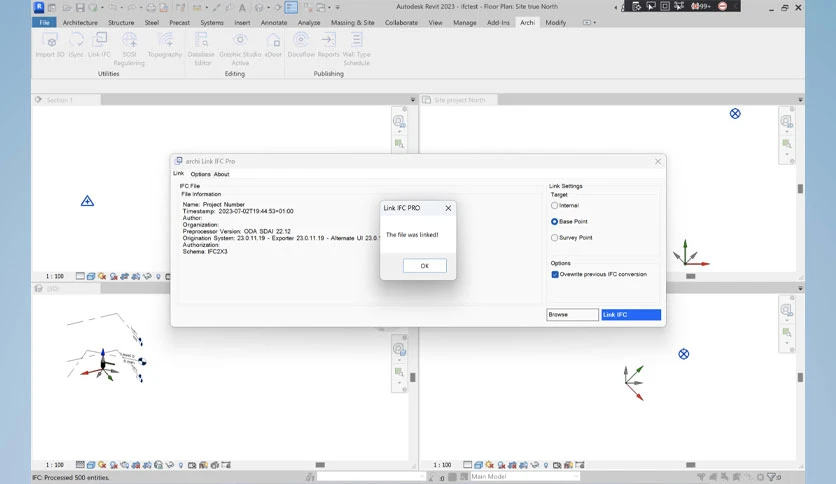Viewport: 836px width, 484px height.
Task: Select the Internal target radio button
Action: tap(554, 205)
